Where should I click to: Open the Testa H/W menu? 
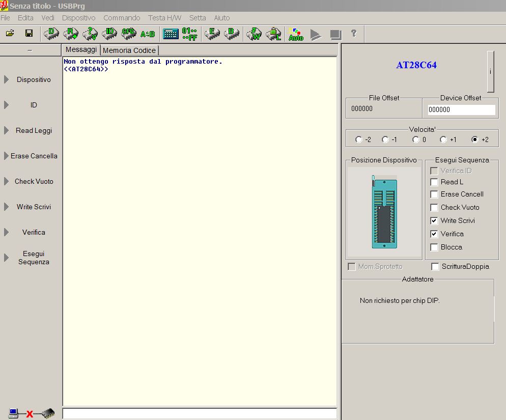click(164, 18)
